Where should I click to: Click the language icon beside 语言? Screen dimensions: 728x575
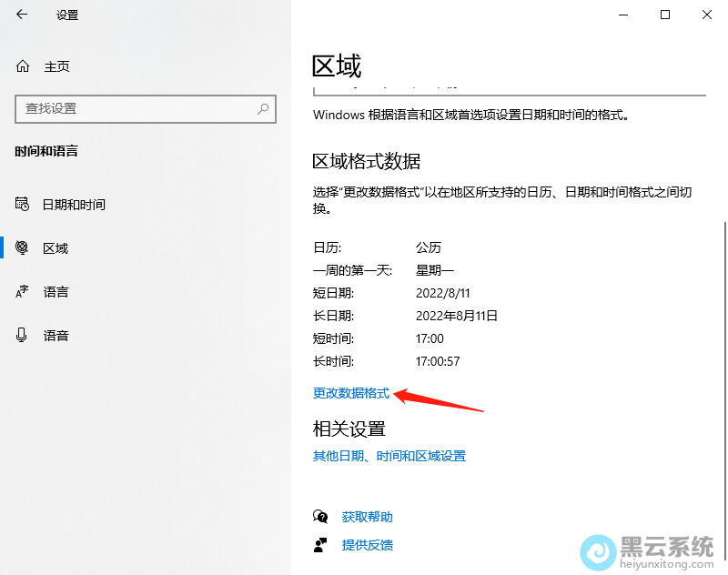coord(22,291)
